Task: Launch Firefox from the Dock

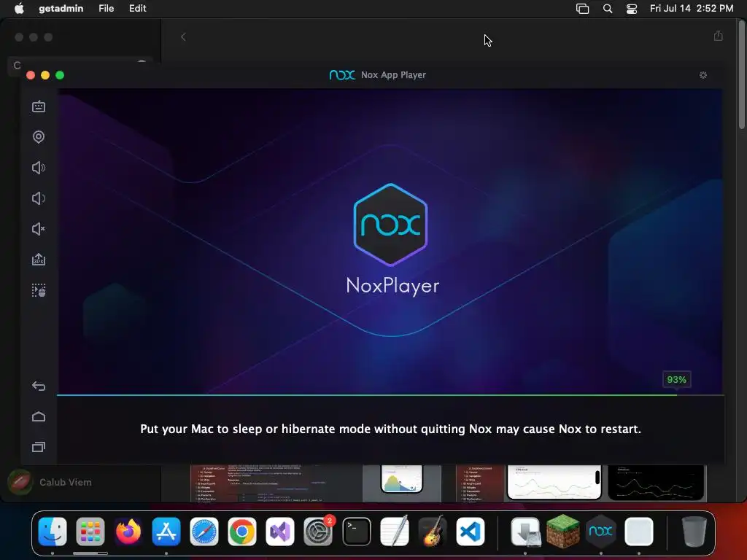Action: click(x=128, y=531)
